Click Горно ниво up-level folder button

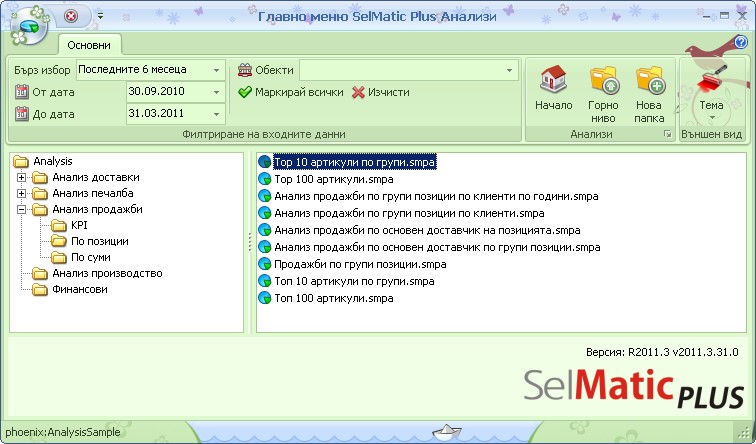603,93
